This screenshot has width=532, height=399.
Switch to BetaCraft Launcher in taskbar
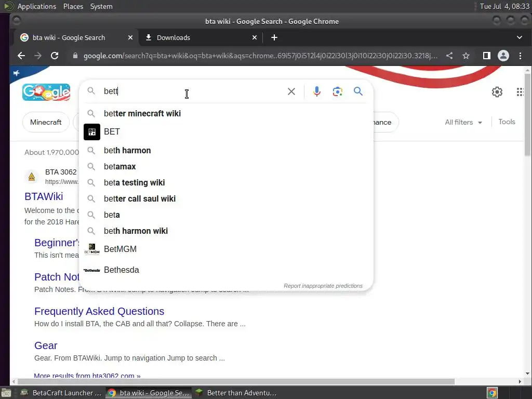[x=61, y=393]
